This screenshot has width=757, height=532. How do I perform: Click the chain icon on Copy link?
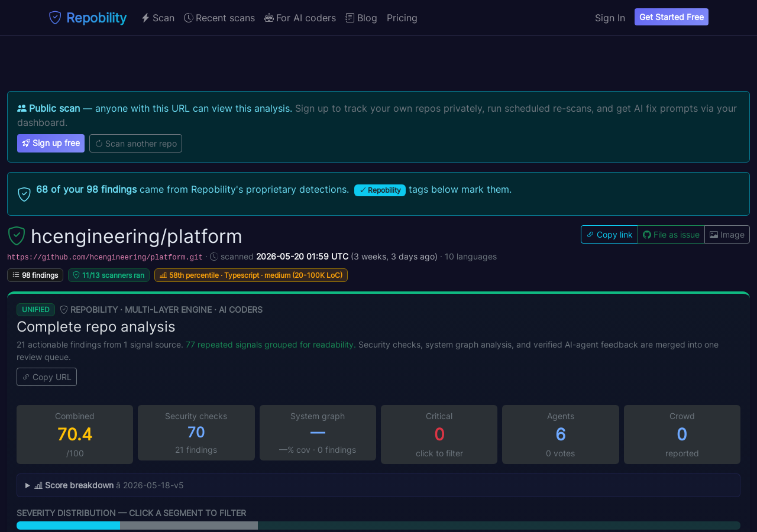(590, 235)
